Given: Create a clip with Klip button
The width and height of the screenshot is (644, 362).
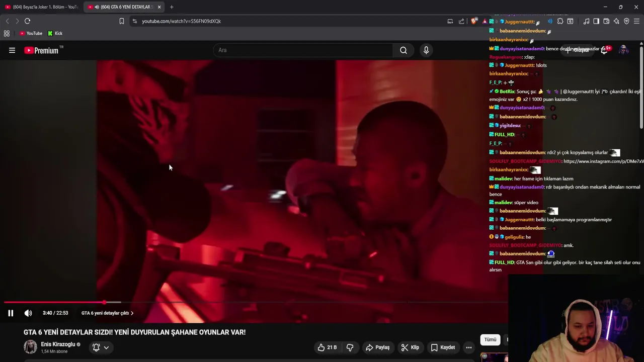Looking at the screenshot, I should (x=410, y=347).
